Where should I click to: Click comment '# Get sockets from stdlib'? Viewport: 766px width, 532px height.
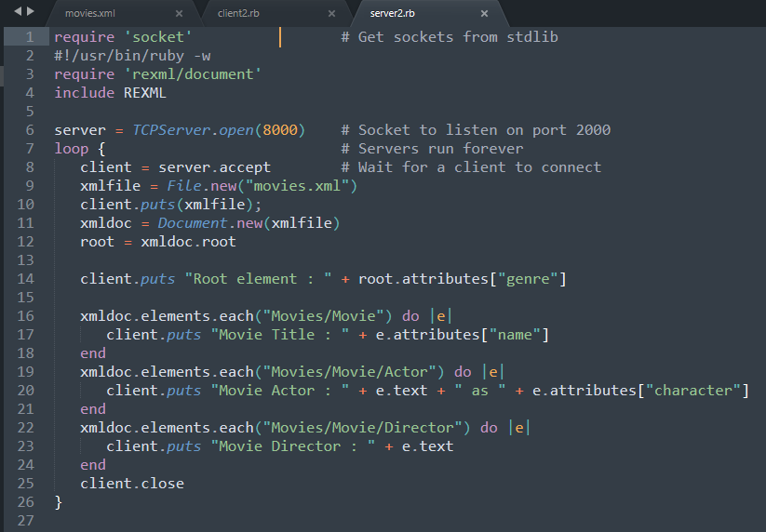pos(450,37)
